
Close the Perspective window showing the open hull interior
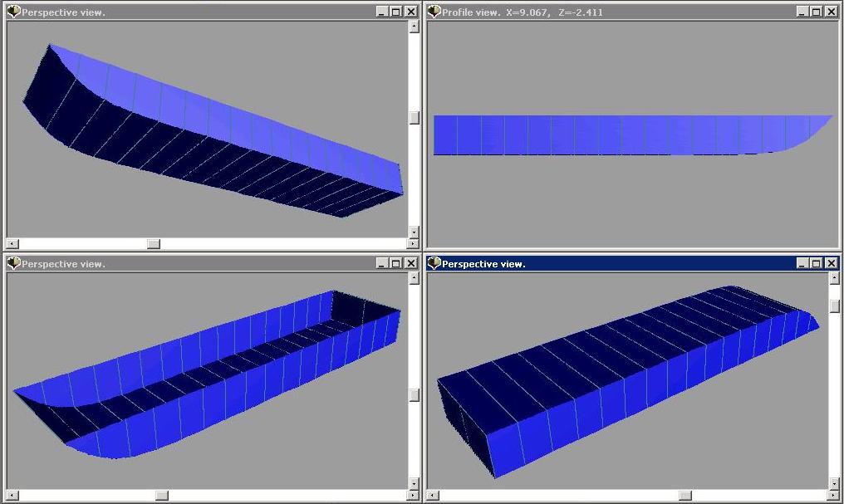point(410,263)
